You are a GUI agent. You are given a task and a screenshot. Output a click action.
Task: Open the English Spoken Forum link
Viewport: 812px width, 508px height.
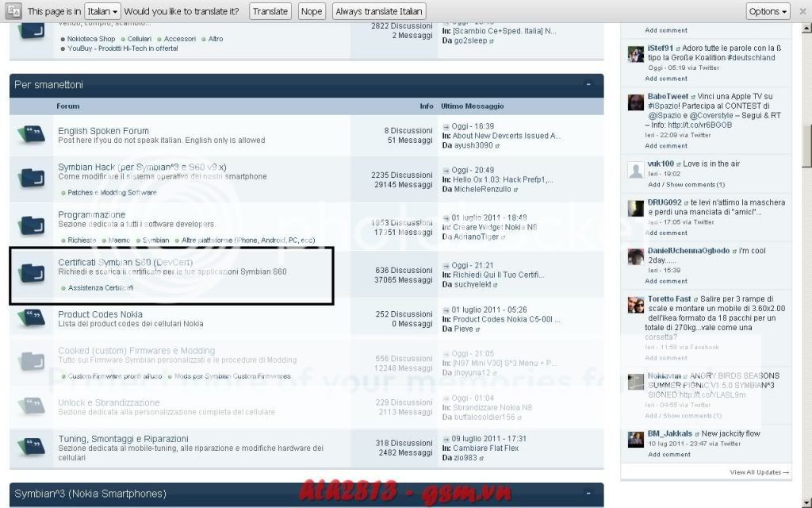tap(103, 131)
